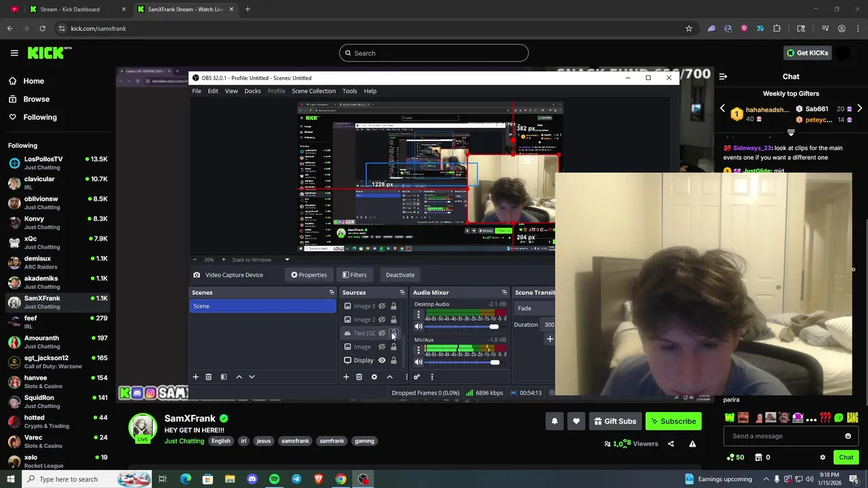Open the Kick sidebar hamburger menu
The width and height of the screenshot is (868, 488).
[x=14, y=53]
